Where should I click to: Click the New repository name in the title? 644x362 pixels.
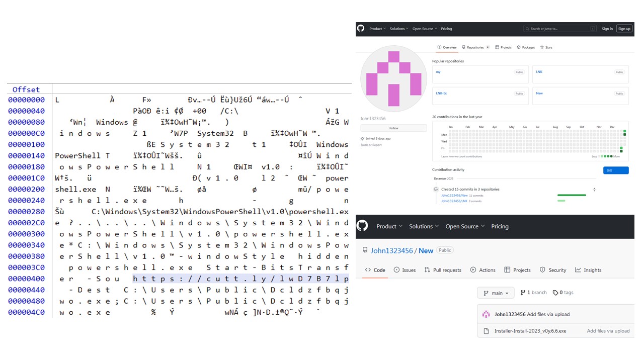coord(426,250)
